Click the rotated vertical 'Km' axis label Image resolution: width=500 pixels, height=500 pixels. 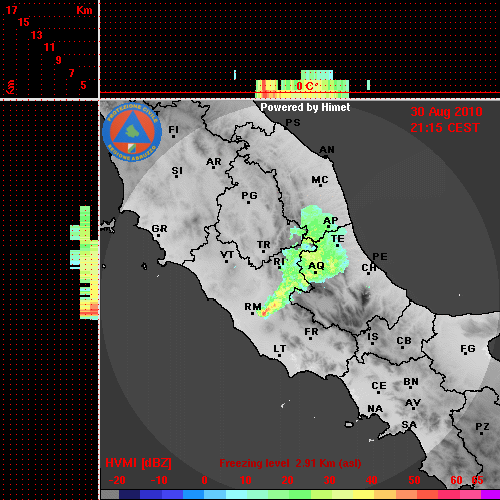[11, 87]
